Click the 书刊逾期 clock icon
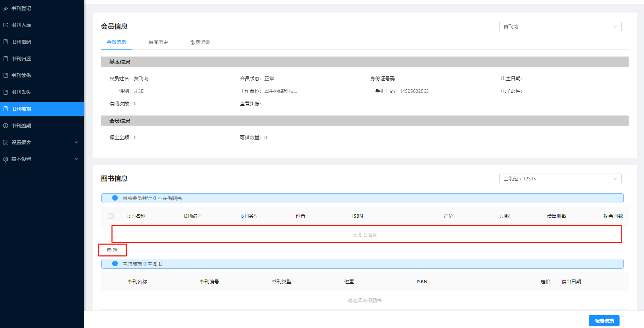The width and height of the screenshot is (644, 328). pyautogui.click(x=6, y=126)
